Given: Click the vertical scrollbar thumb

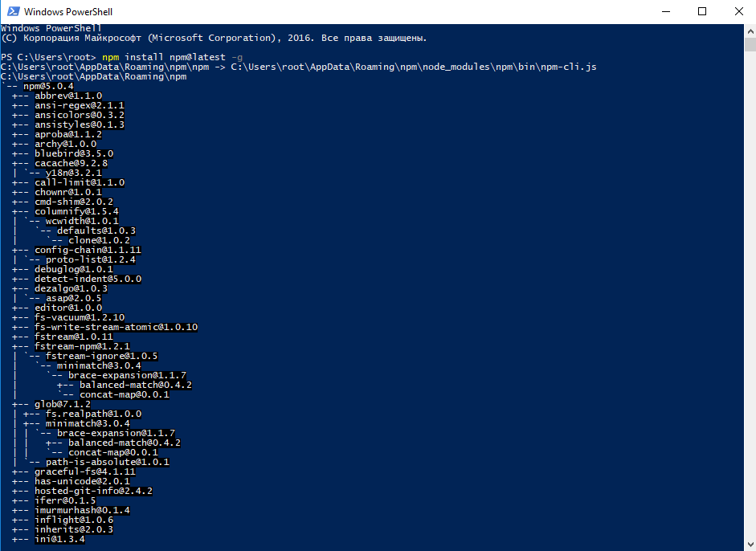Looking at the screenshot, I should pos(750,45).
